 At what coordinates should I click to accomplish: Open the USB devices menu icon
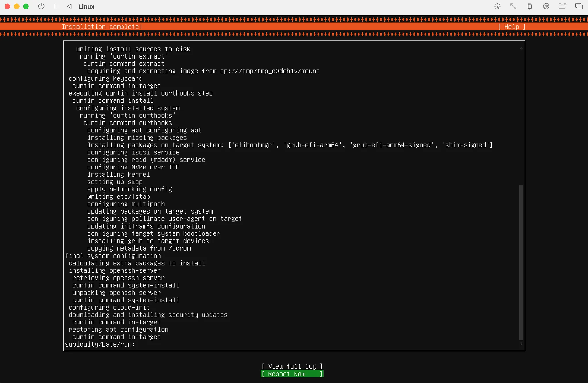coord(530,6)
